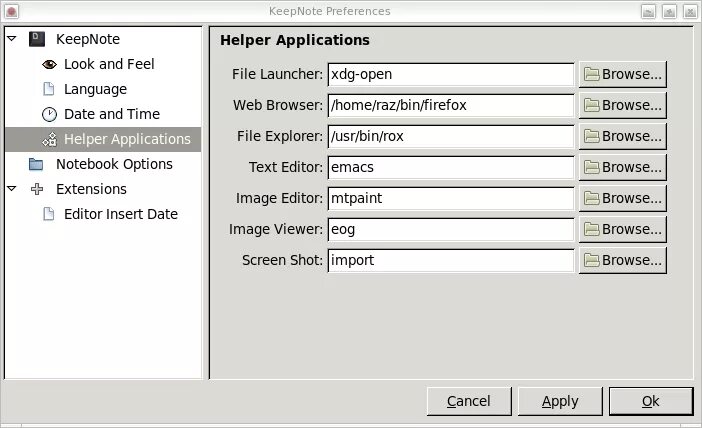Click the plus icon beside Extensions

37,189
